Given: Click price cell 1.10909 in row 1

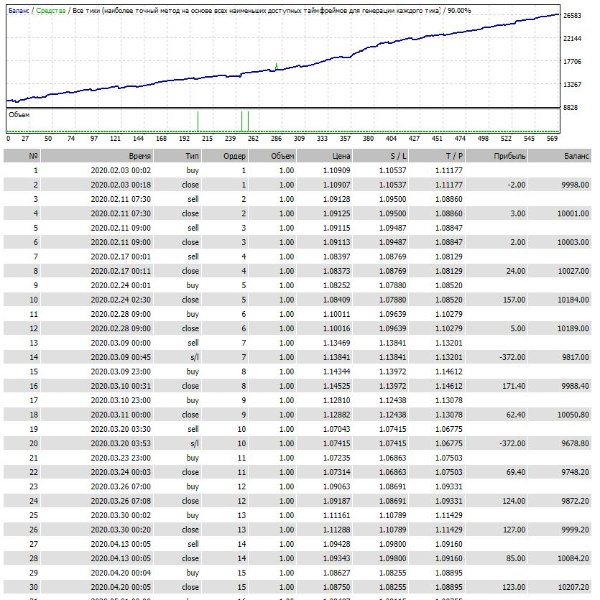Looking at the screenshot, I should coord(337,170).
